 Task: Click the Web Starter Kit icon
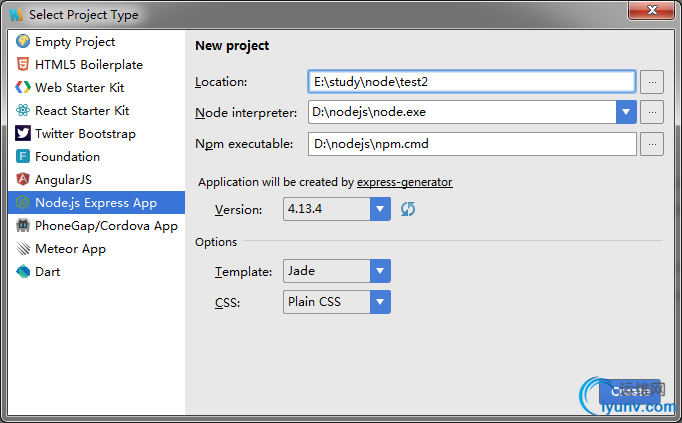tap(23, 88)
